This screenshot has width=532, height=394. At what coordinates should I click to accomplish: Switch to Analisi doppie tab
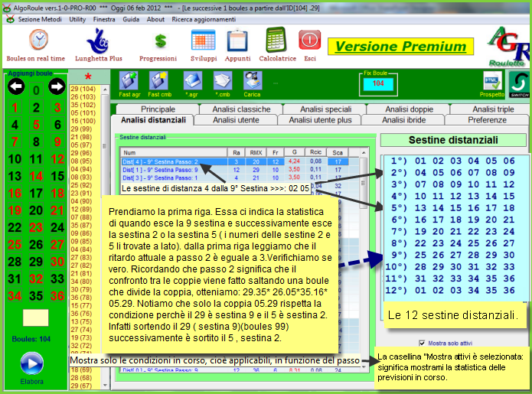[409, 109]
